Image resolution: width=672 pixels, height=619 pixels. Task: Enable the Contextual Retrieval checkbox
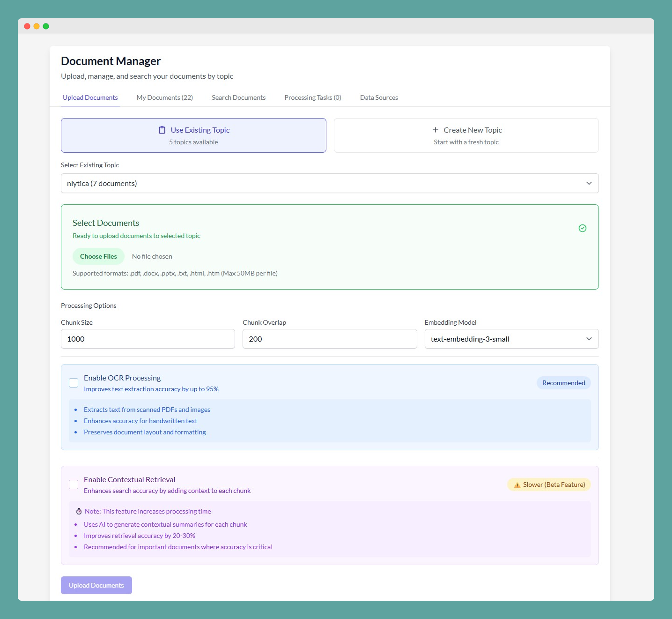click(x=74, y=485)
